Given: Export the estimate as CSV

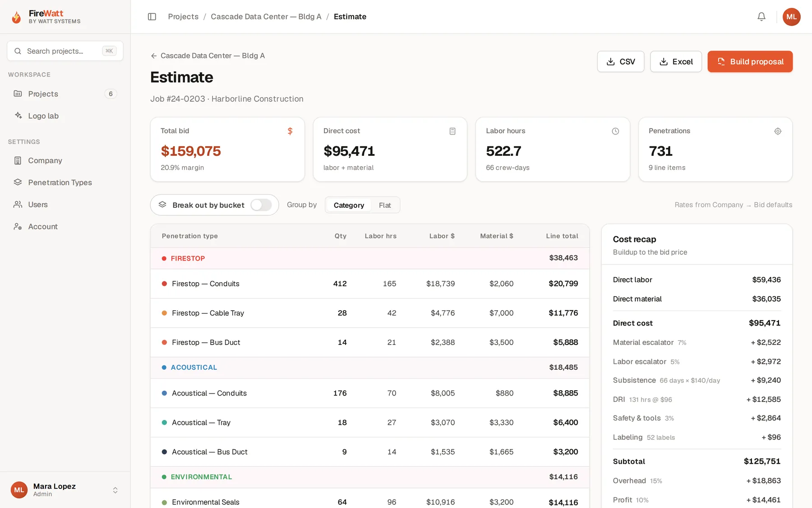Looking at the screenshot, I should point(621,61).
